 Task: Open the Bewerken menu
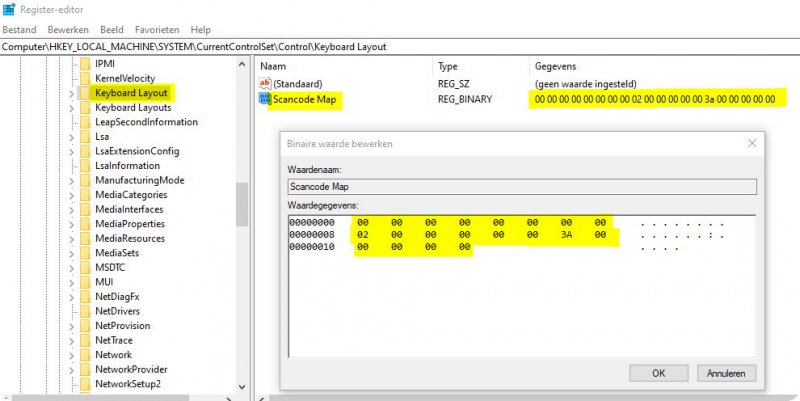click(x=67, y=30)
